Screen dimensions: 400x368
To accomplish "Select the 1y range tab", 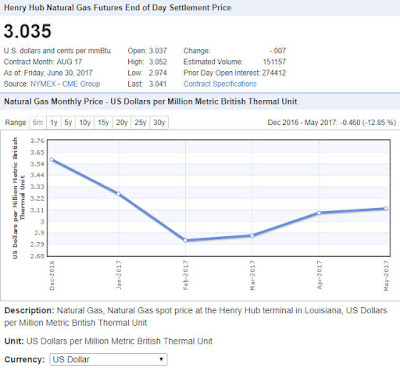I will 54,123.
